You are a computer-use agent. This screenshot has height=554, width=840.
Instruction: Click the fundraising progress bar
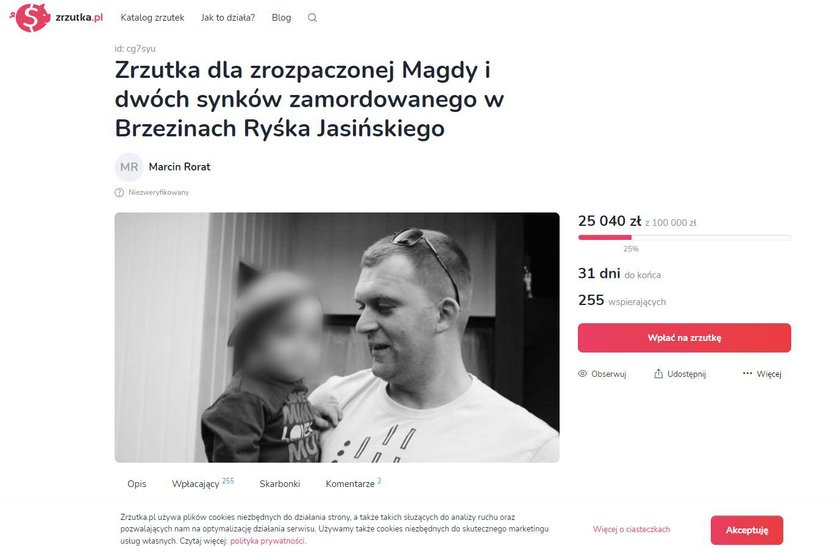(x=684, y=237)
